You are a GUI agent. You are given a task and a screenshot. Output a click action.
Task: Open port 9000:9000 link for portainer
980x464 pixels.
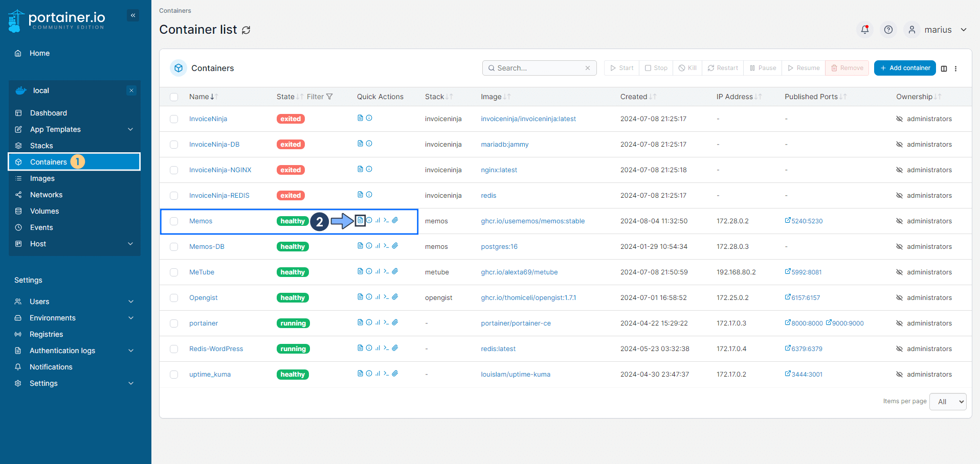845,323
